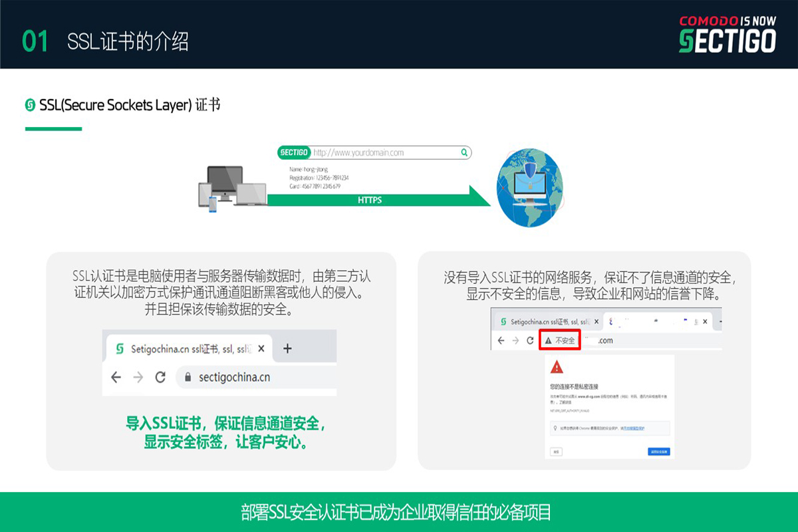Click the sectigochina.cn address bar text
The image size is (798, 532).
[234, 378]
